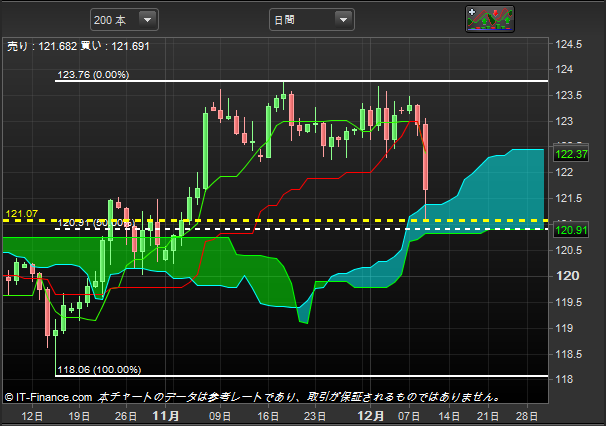Click the 23日 date axis label
The width and height of the screenshot is (606, 426).
click(315, 416)
